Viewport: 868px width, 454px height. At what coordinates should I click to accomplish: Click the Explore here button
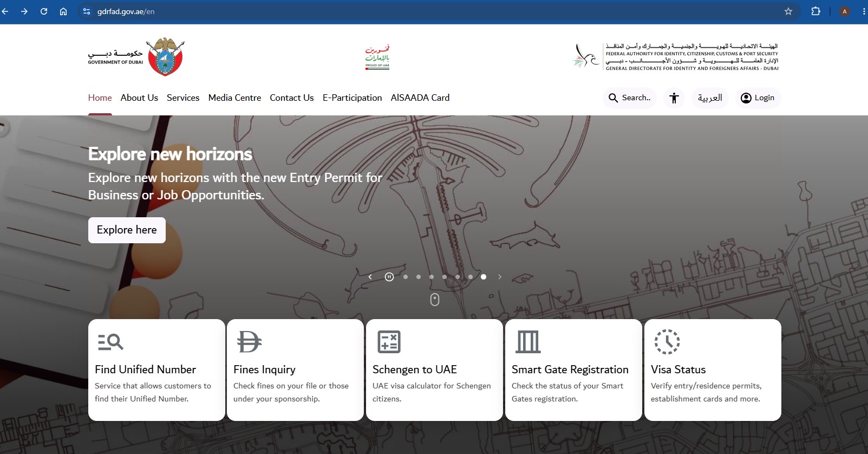(127, 230)
